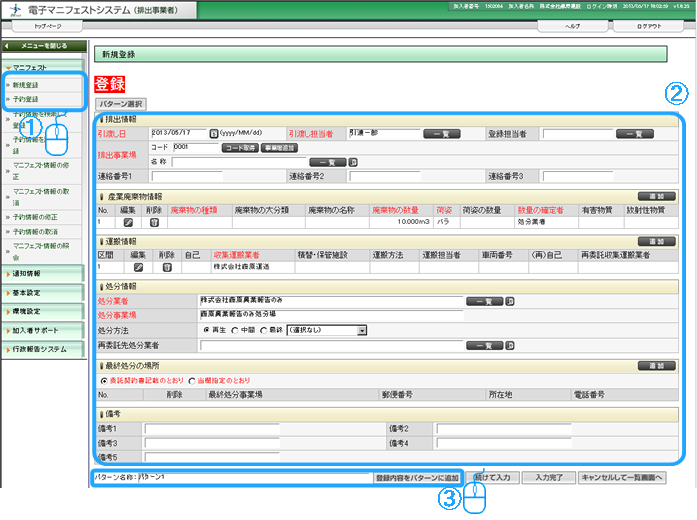Click the 事業場追加 button

279,148
